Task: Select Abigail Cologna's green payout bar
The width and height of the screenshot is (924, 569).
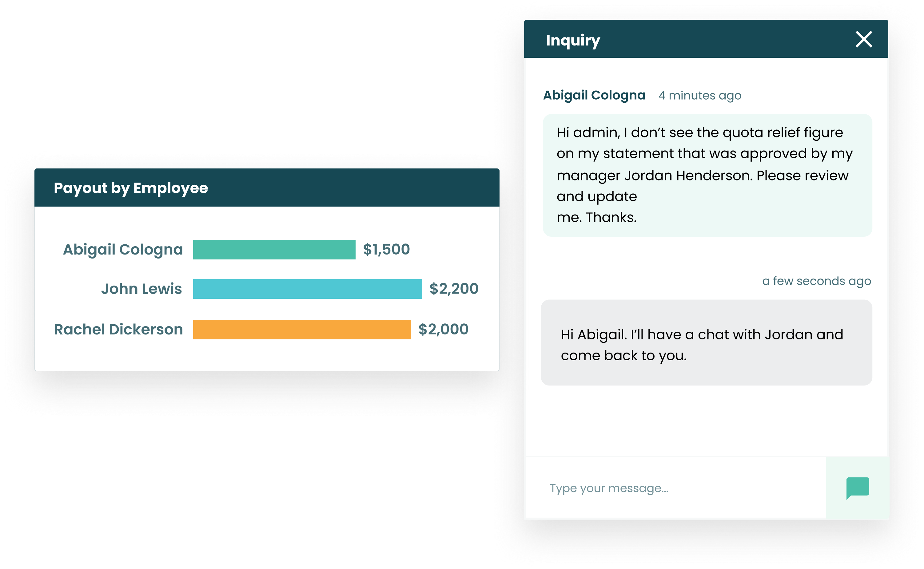Action: tap(274, 249)
